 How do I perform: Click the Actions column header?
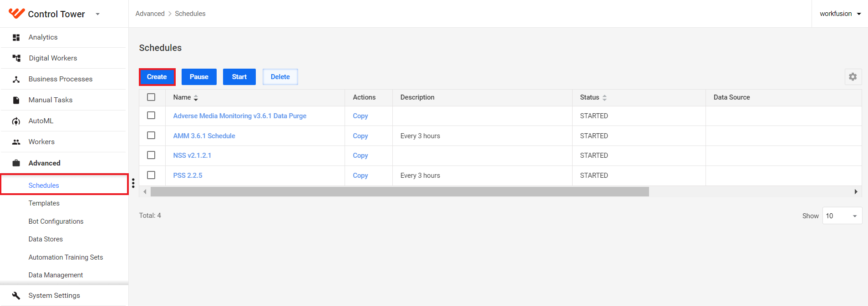point(364,97)
